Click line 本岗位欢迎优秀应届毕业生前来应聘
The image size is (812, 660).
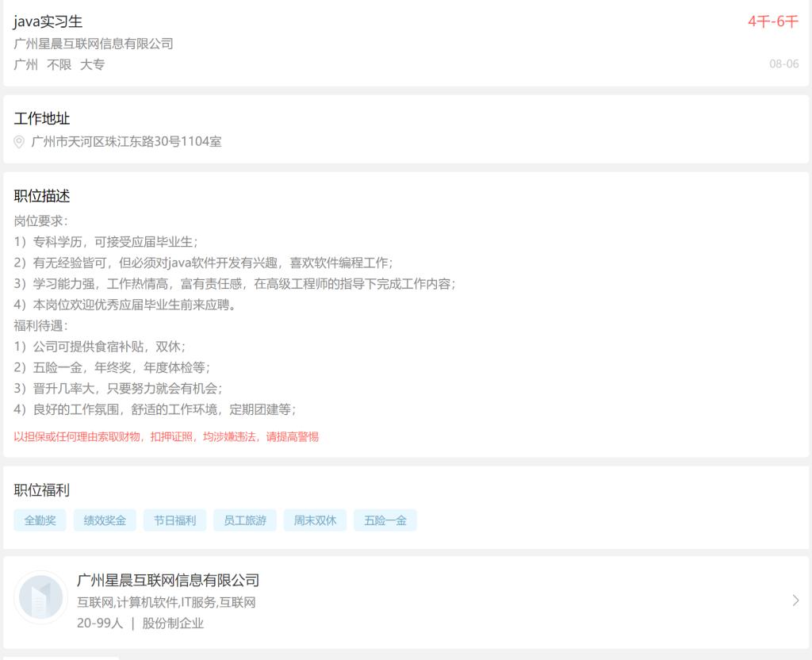click(124, 305)
